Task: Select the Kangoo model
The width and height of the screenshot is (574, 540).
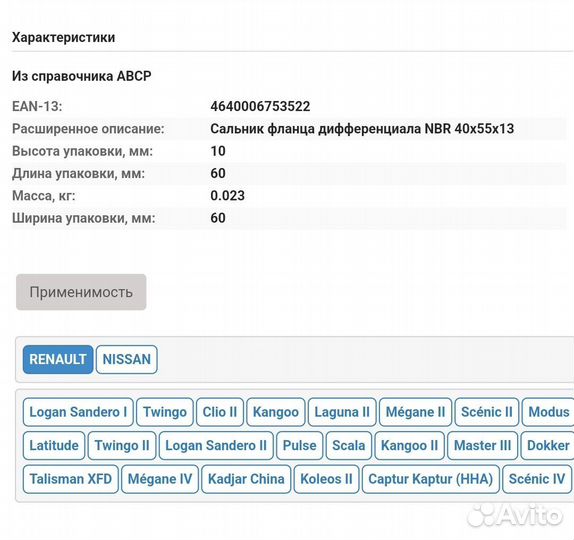Action: (276, 412)
